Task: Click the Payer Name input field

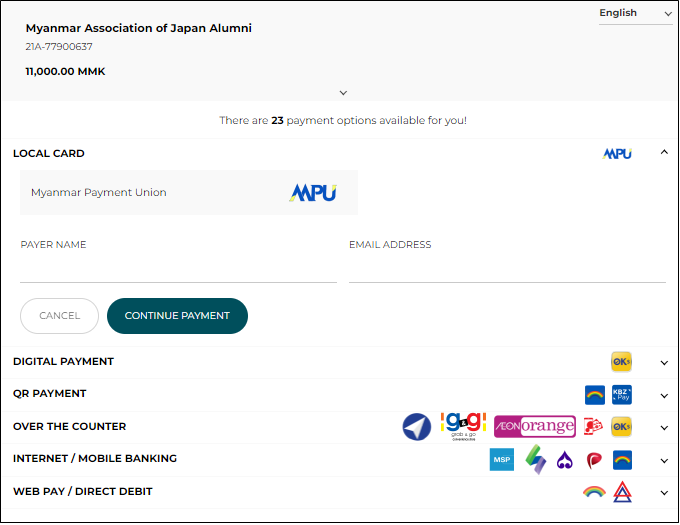Action: 178,270
